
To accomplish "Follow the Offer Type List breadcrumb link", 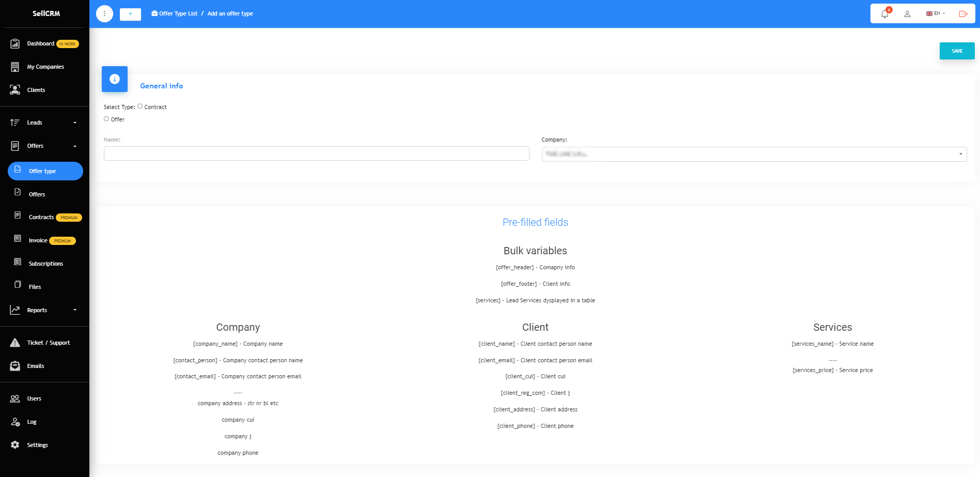I will click(178, 14).
